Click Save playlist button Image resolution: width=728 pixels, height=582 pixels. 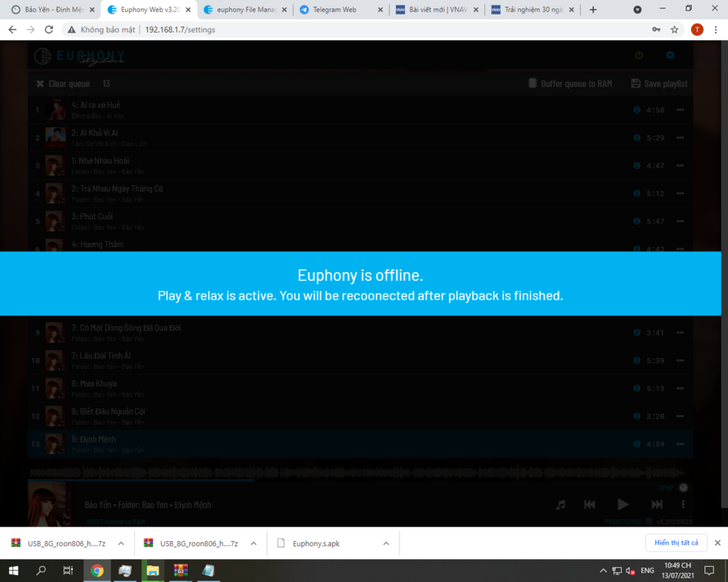(659, 83)
